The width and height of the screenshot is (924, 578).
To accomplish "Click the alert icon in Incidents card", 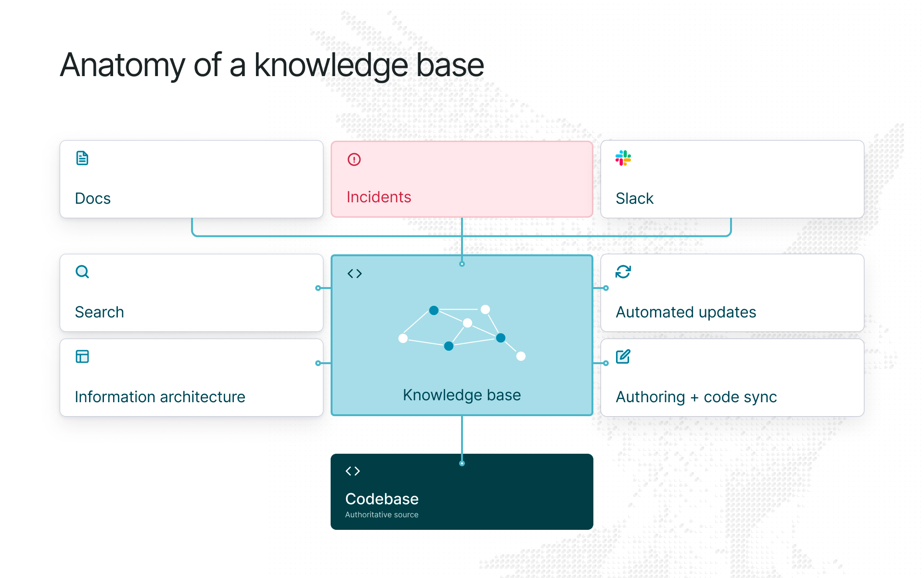I will tap(354, 159).
